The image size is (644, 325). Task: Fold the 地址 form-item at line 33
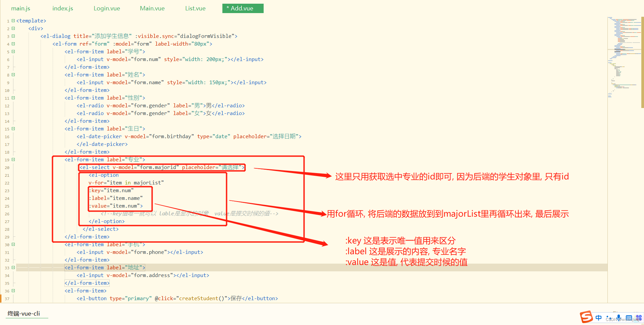click(13, 268)
